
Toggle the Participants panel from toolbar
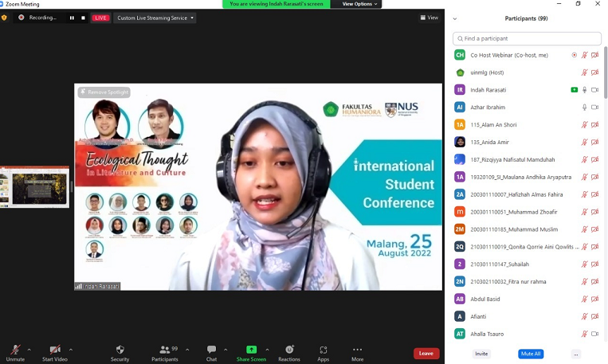165,351
